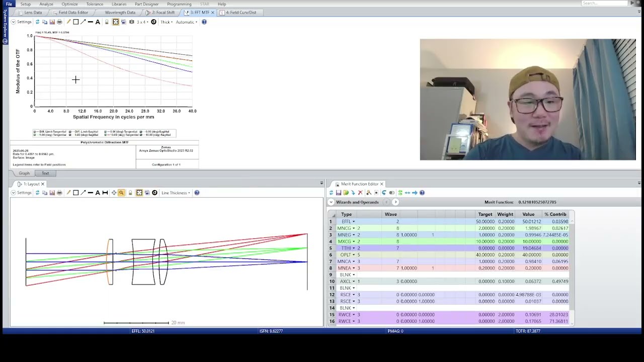The image size is (644, 362).
Task: Open the Line Thickness dropdown
Action: [x=176, y=193]
